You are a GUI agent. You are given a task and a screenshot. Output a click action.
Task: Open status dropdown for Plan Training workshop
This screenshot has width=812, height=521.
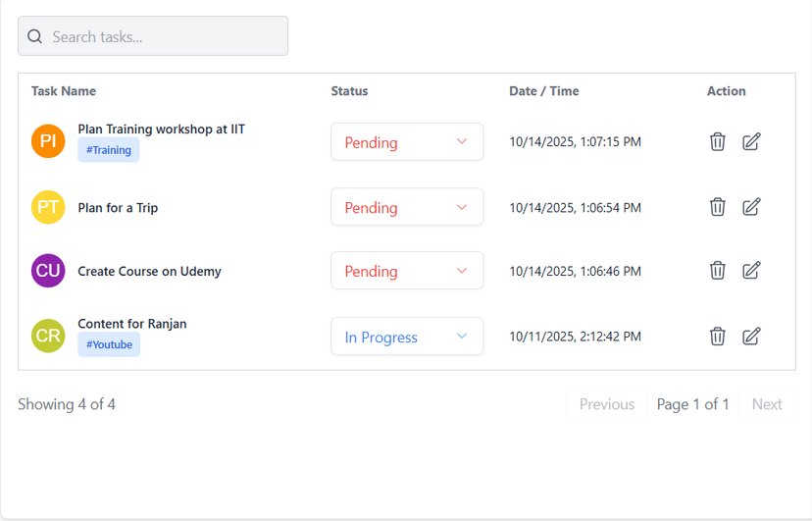pyautogui.click(x=407, y=142)
